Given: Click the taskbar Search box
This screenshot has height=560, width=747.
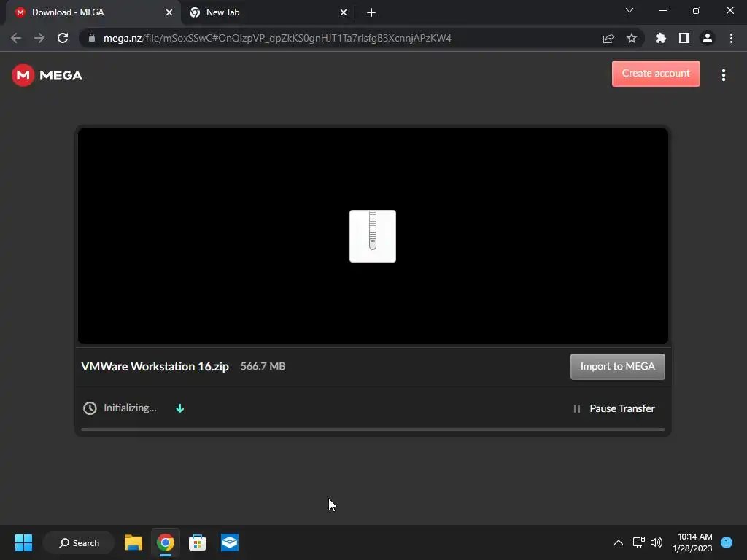Looking at the screenshot, I should point(79,542).
